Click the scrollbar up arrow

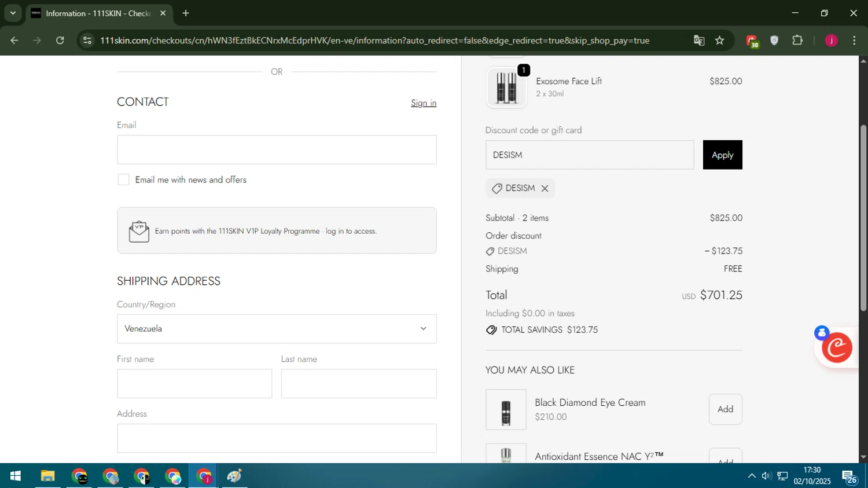pyautogui.click(x=863, y=61)
